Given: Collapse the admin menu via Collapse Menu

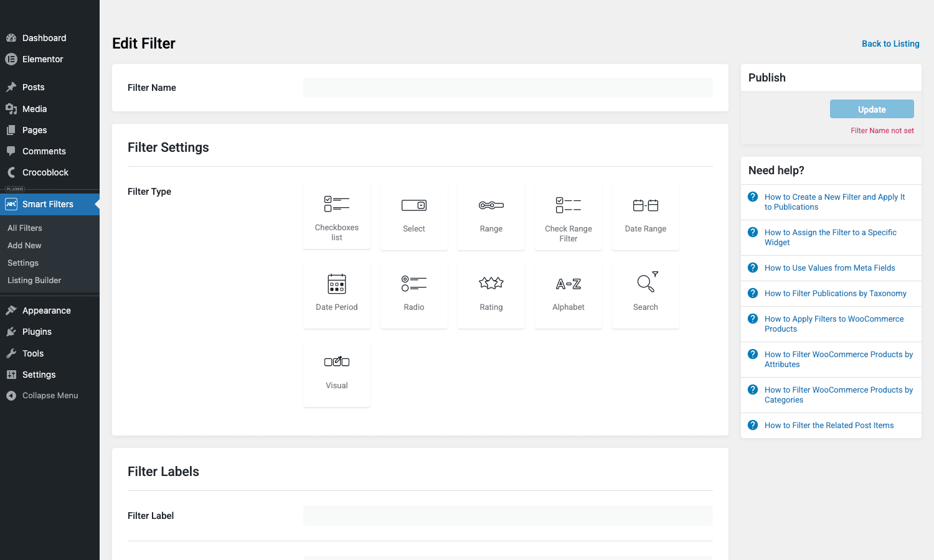Looking at the screenshot, I should click(x=50, y=396).
